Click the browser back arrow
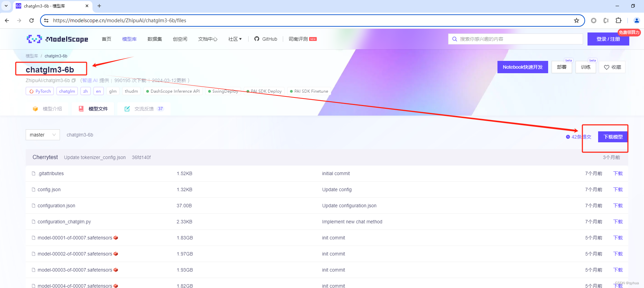Screen dimensions: 644x288 7,21
